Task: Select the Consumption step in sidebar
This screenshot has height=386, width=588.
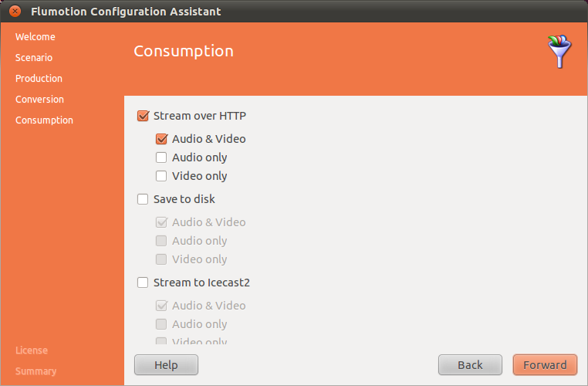Action: (x=44, y=120)
